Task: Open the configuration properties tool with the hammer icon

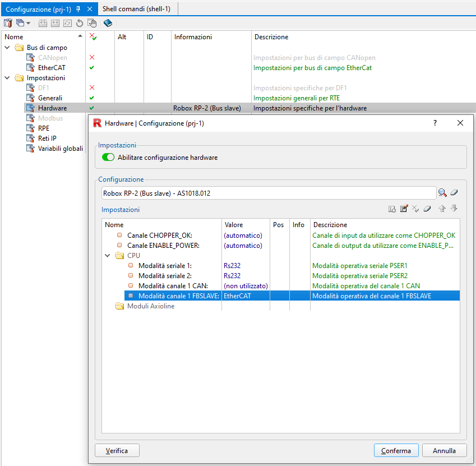Action: (8, 23)
